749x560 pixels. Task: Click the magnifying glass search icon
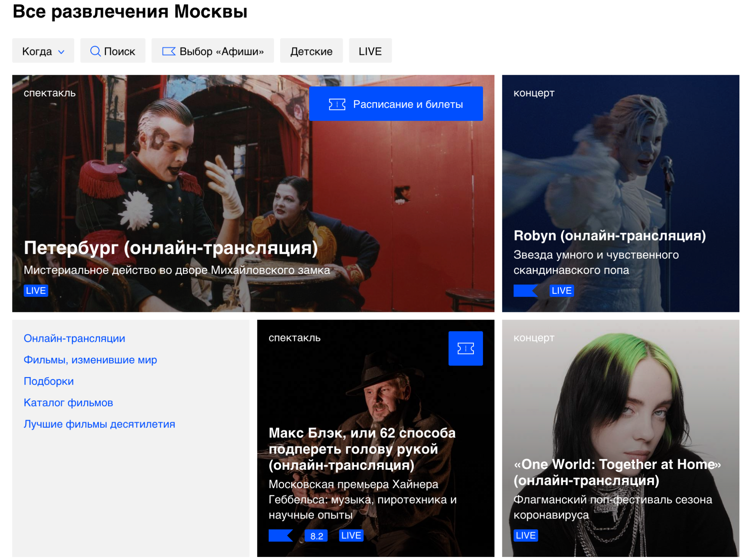tap(95, 51)
